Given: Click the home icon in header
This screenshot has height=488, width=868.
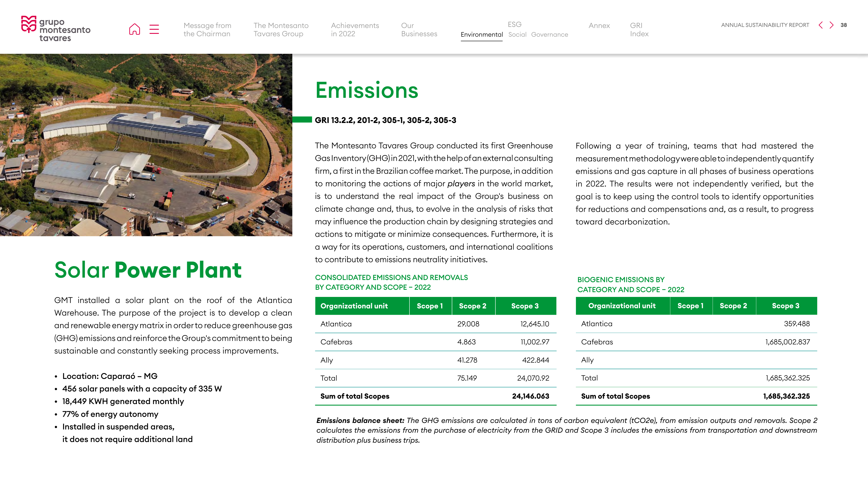Looking at the screenshot, I should [135, 29].
